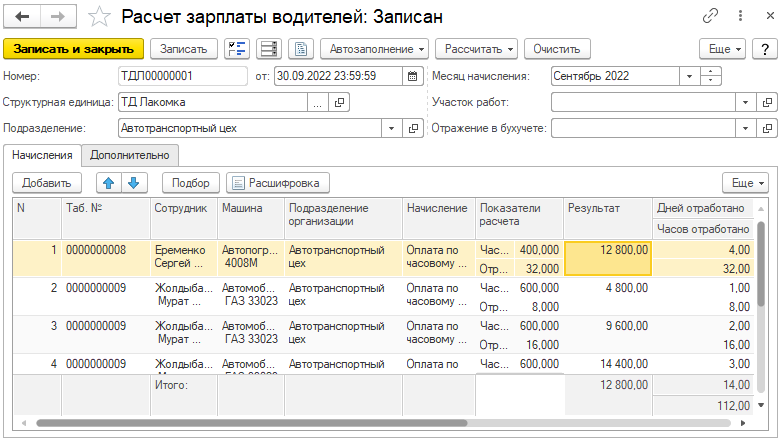Screen dimensions: 780x442
Task: Switch to the Дополнительно tab
Action: tap(130, 155)
